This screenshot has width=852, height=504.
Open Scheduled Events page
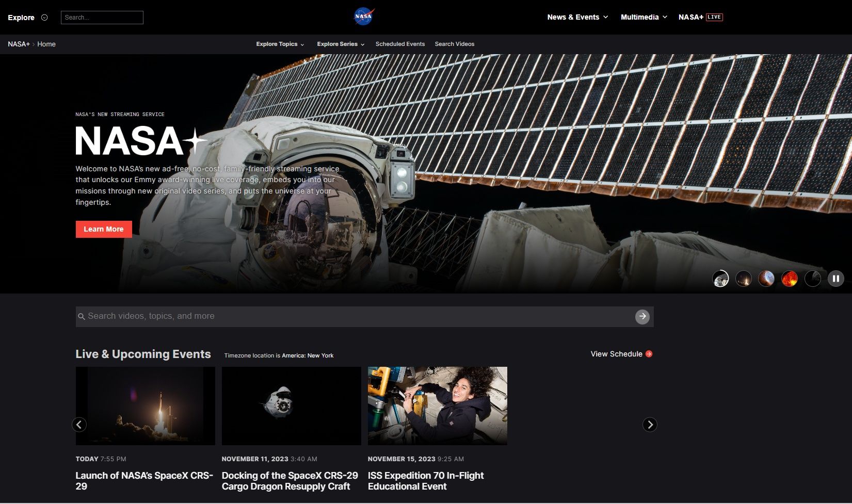pyautogui.click(x=400, y=44)
